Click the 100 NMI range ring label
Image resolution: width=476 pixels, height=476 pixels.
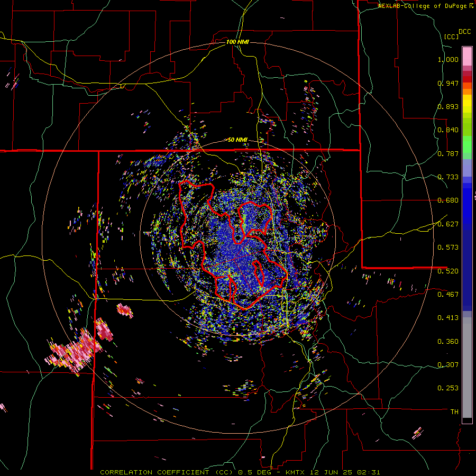pyautogui.click(x=237, y=42)
